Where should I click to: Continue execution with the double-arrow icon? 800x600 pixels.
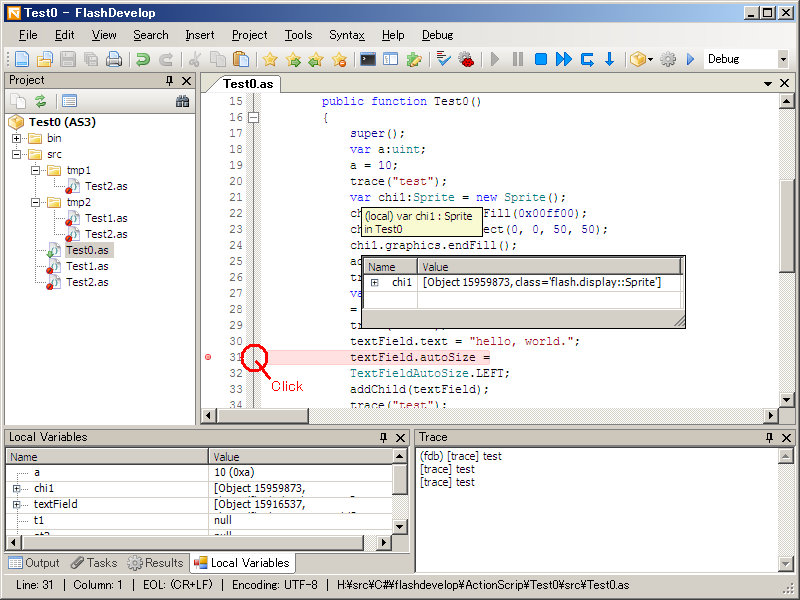click(564, 59)
